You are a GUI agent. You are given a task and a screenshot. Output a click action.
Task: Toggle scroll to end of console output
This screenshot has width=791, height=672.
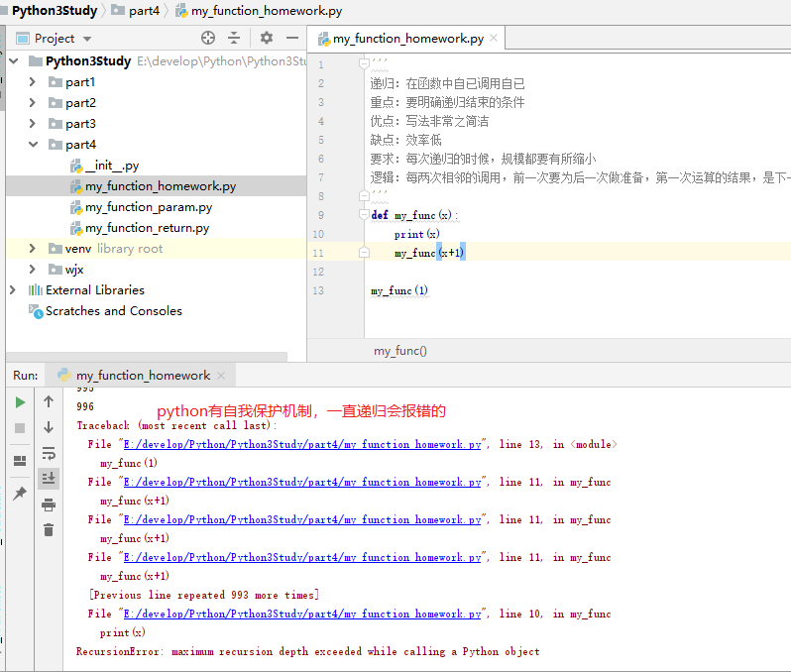pos(49,479)
